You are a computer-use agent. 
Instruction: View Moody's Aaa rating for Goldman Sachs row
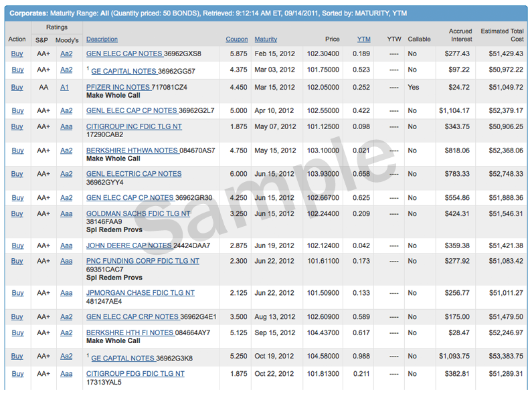click(x=66, y=214)
